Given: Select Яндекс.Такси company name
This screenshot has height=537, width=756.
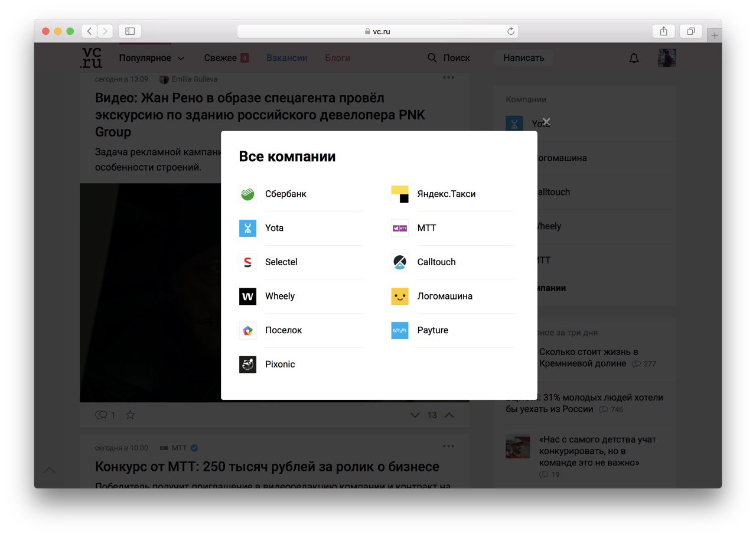Looking at the screenshot, I should pyautogui.click(x=447, y=194).
